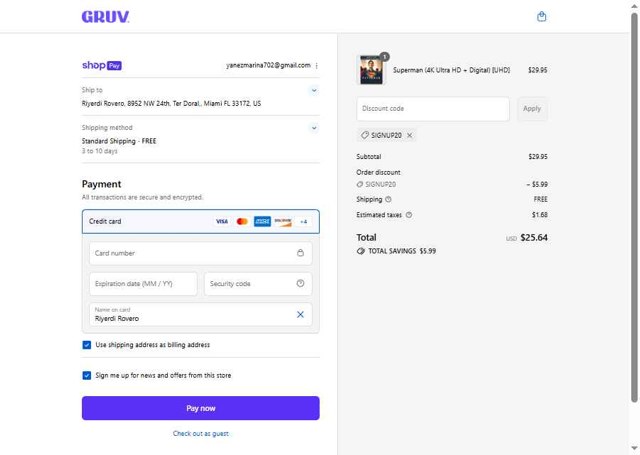Clear the Name on card field
The width and height of the screenshot is (640, 455).
point(300,314)
